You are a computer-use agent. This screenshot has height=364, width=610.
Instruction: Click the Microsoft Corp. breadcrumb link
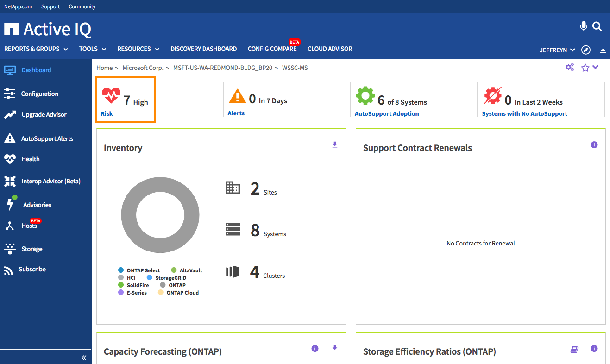coord(143,68)
